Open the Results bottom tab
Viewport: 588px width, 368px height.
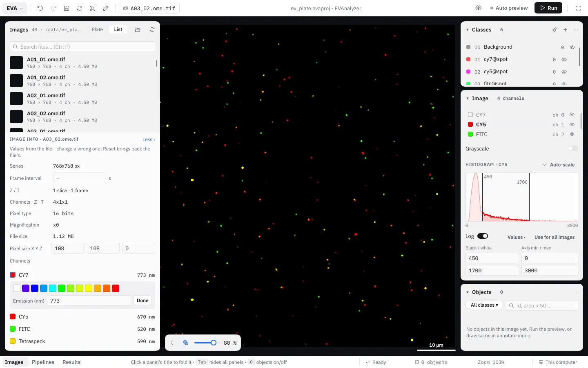click(71, 362)
